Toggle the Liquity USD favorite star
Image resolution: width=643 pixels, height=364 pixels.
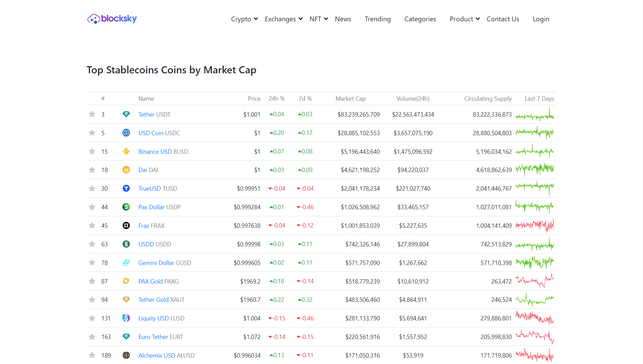tap(92, 318)
